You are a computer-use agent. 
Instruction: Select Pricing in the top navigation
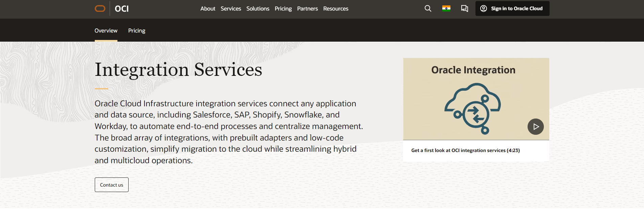(283, 8)
